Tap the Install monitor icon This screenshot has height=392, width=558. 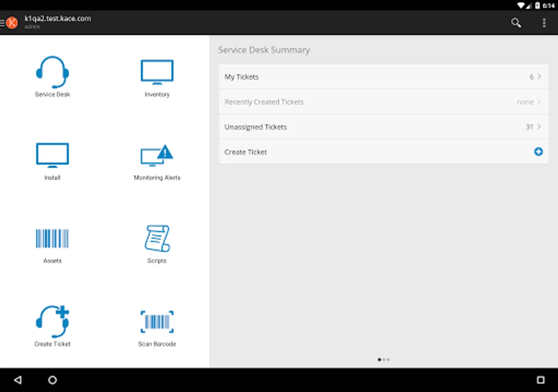point(52,155)
